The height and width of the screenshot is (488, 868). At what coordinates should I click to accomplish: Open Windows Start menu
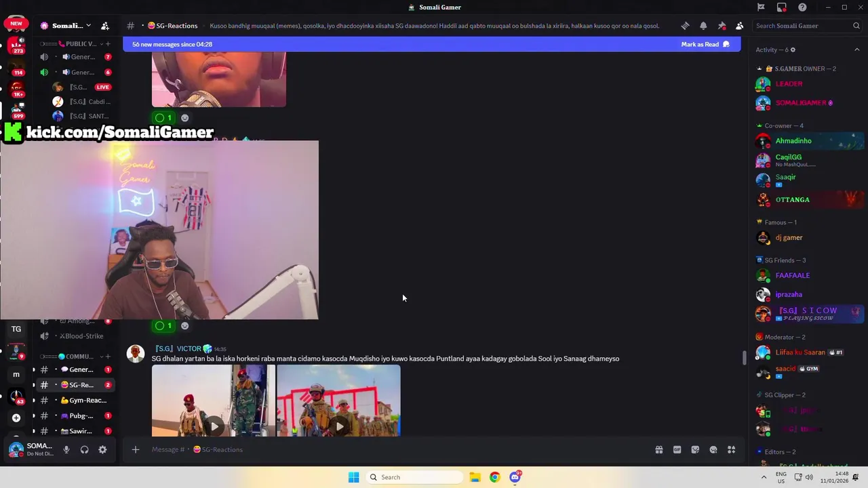pos(353,477)
